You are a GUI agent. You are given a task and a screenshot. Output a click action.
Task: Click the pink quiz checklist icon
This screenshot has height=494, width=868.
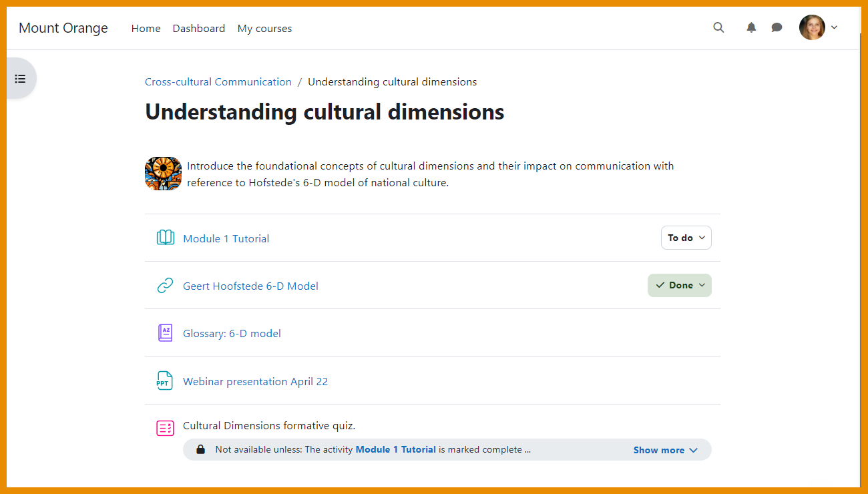165,428
